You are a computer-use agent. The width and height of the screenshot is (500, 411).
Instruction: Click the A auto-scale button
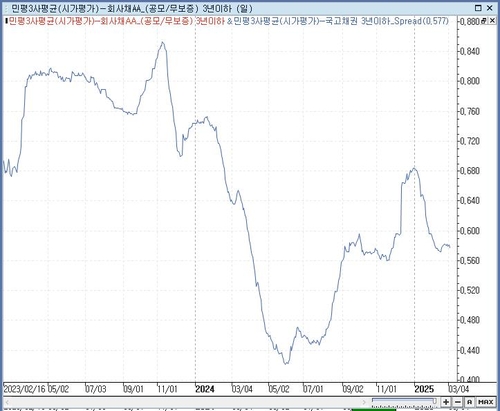(x=469, y=402)
